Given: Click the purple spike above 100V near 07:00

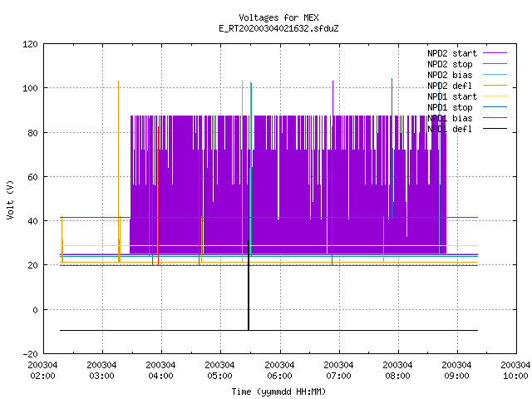Looking at the screenshot, I should click(x=332, y=98).
